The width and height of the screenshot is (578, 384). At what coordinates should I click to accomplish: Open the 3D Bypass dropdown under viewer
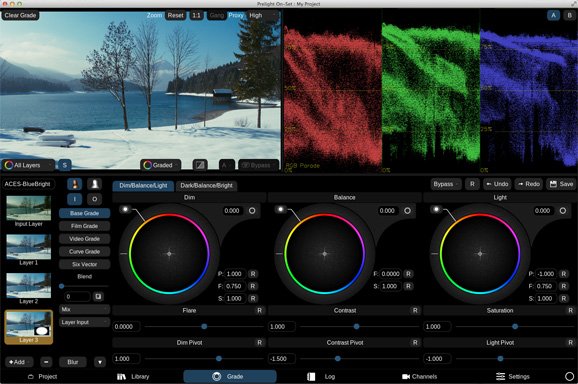[x=259, y=165]
